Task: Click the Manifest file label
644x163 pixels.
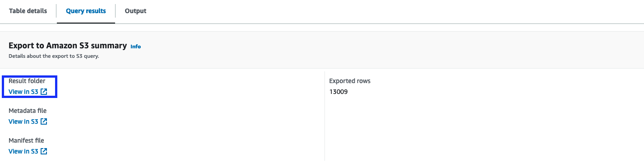Action: click(x=26, y=140)
